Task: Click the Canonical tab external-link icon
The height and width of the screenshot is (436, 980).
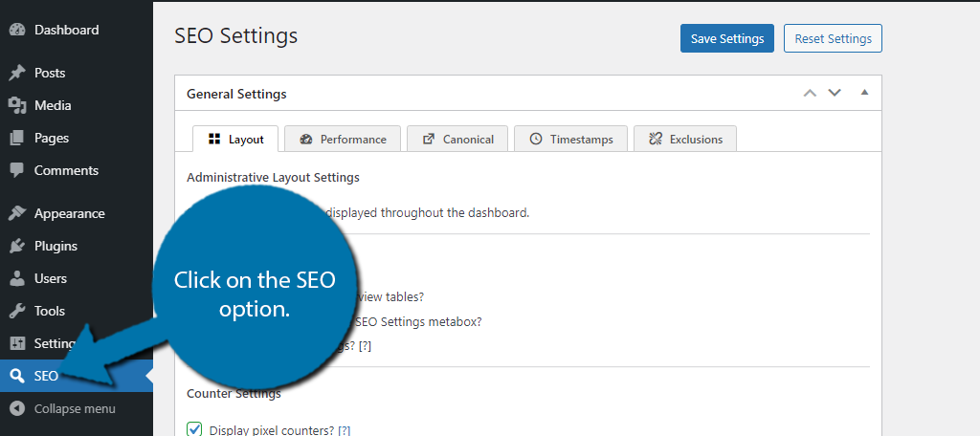Action: 429,139
